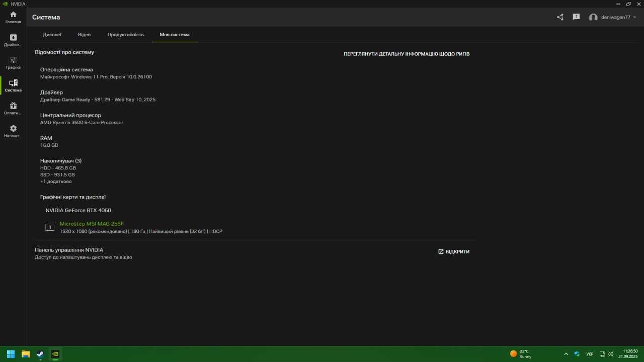The width and height of the screenshot is (644, 362).
Task: Open the Windows Start menu
Action: (11, 354)
